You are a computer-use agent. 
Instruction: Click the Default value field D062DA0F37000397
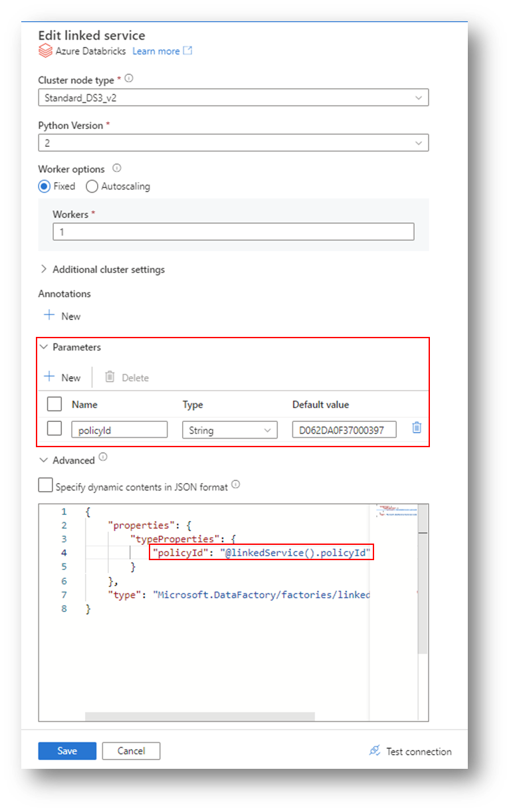coord(344,430)
